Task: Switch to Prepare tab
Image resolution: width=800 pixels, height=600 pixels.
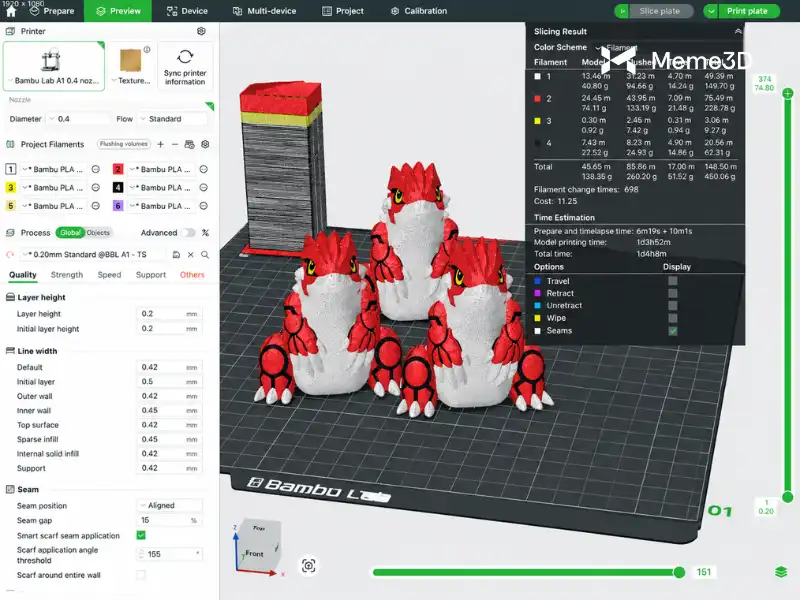Action: tap(52, 11)
